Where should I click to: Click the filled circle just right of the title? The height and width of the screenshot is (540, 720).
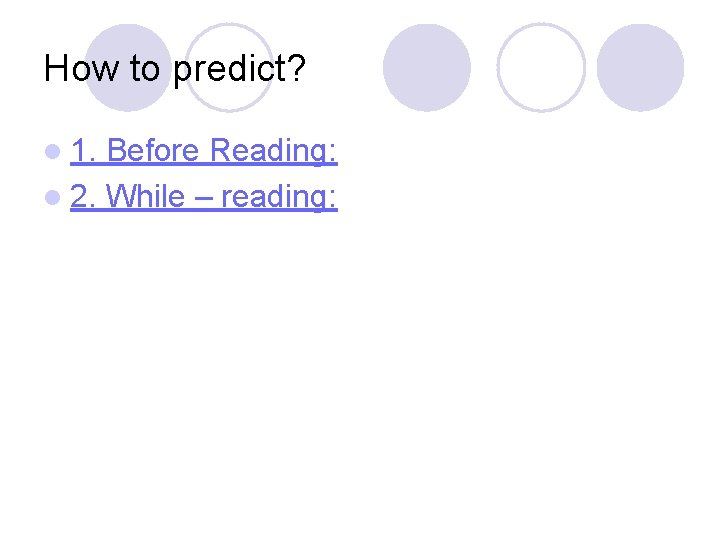pos(427,68)
